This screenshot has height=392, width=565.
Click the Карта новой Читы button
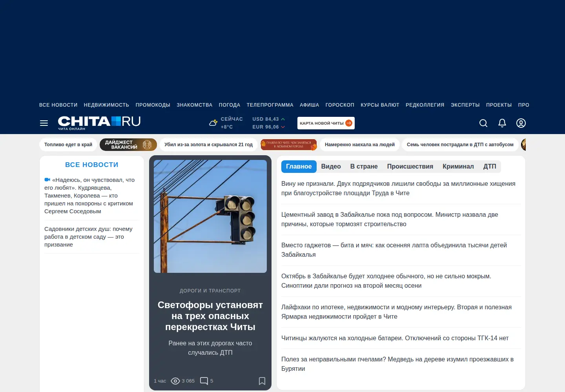(326, 123)
